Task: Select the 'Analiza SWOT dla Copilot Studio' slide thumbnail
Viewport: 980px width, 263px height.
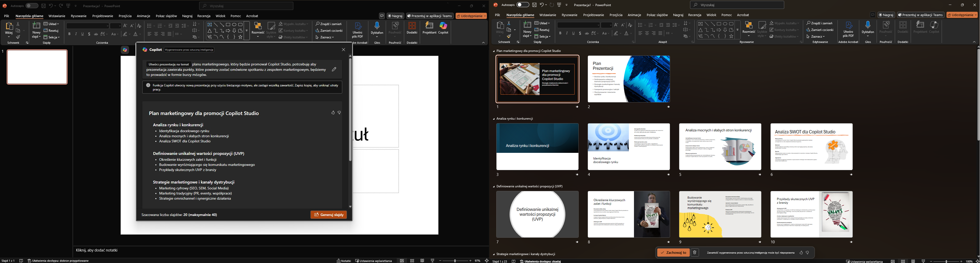Action: [x=812, y=147]
